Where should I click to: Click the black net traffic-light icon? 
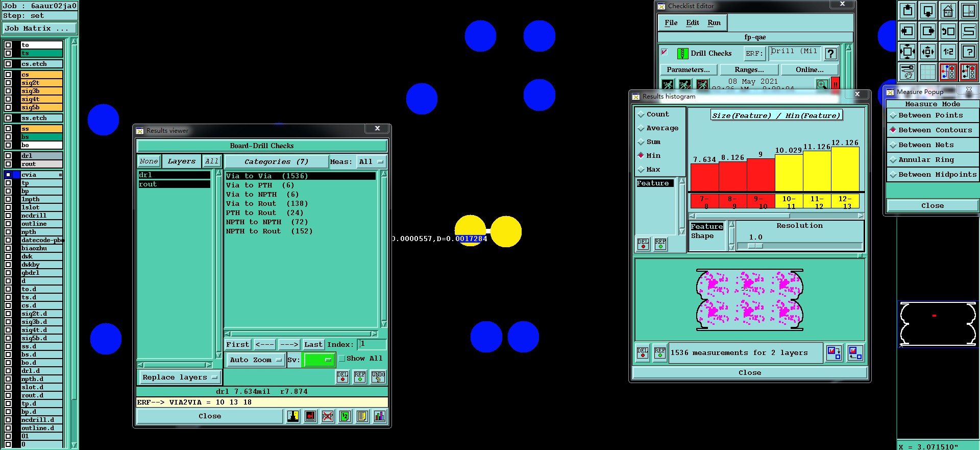tap(968, 72)
